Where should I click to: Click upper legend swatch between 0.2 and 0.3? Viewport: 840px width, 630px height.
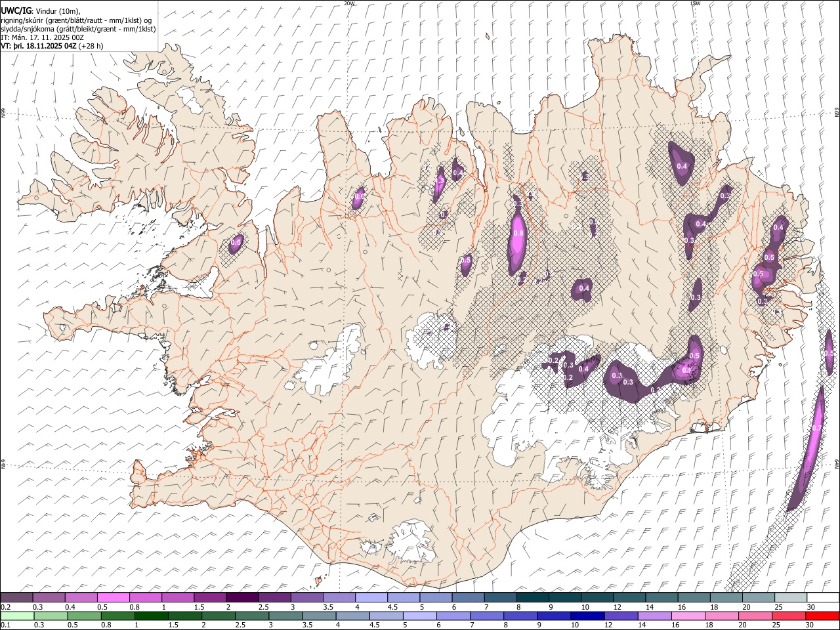pos(17,597)
